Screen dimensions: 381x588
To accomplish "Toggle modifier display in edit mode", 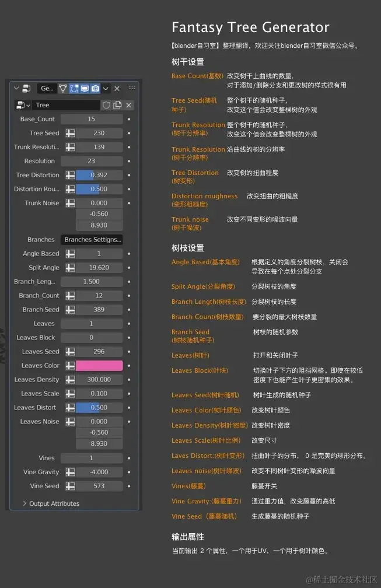I will pos(74,89).
